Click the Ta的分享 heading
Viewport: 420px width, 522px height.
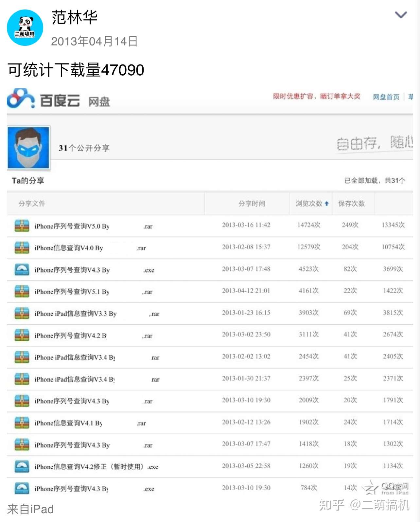tap(28, 181)
